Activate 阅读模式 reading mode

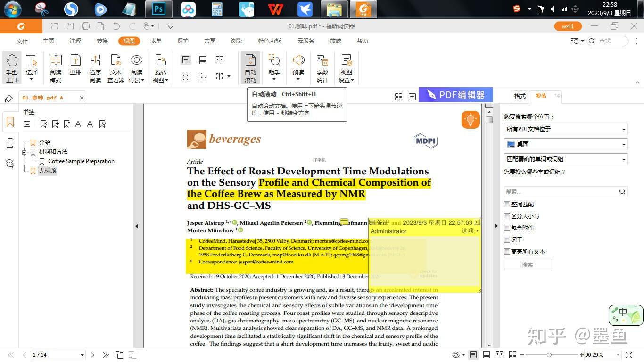(55, 66)
